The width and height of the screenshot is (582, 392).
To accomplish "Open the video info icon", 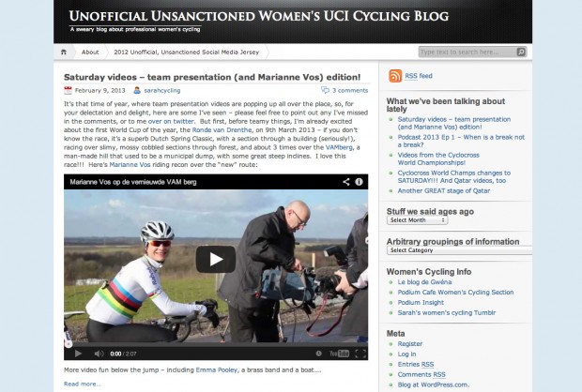I will (x=359, y=182).
